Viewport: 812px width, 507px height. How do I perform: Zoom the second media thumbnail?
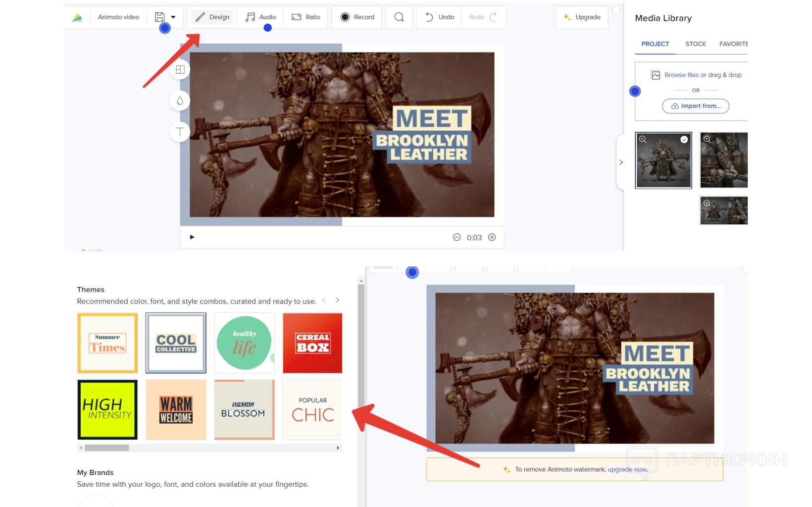[x=708, y=140]
